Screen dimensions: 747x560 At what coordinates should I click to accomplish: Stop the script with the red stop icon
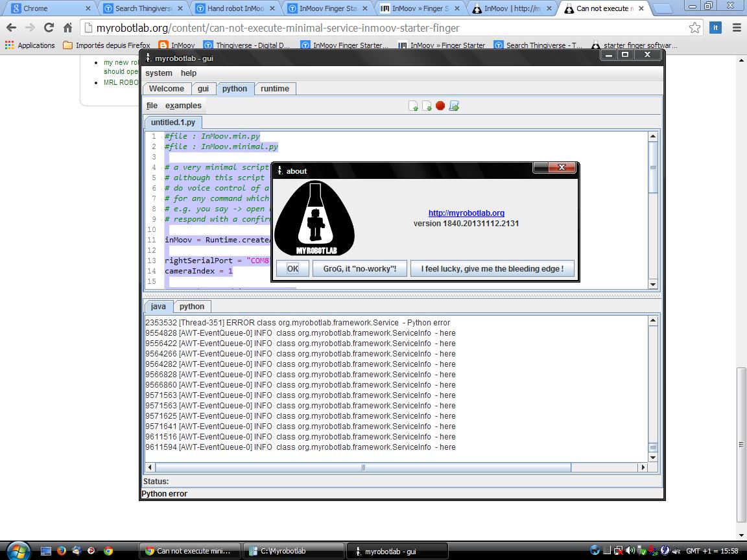point(440,106)
